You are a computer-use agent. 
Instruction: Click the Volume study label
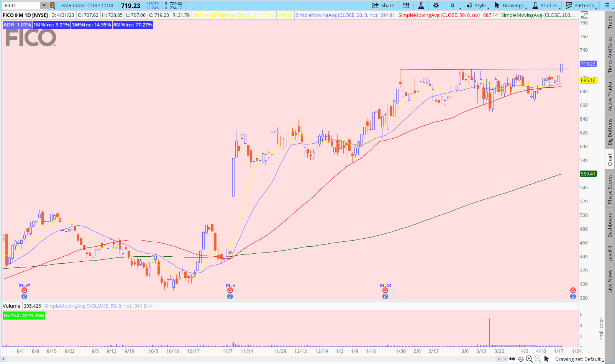(11, 306)
